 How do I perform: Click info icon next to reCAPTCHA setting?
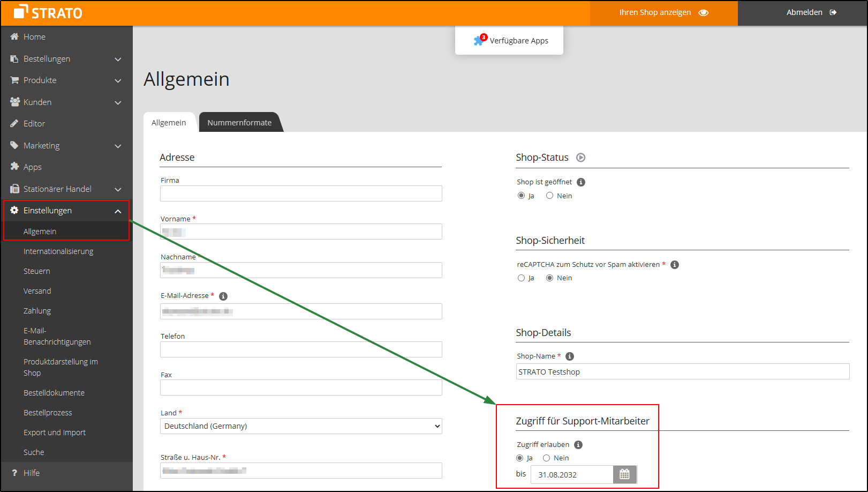click(x=675, y=265)
